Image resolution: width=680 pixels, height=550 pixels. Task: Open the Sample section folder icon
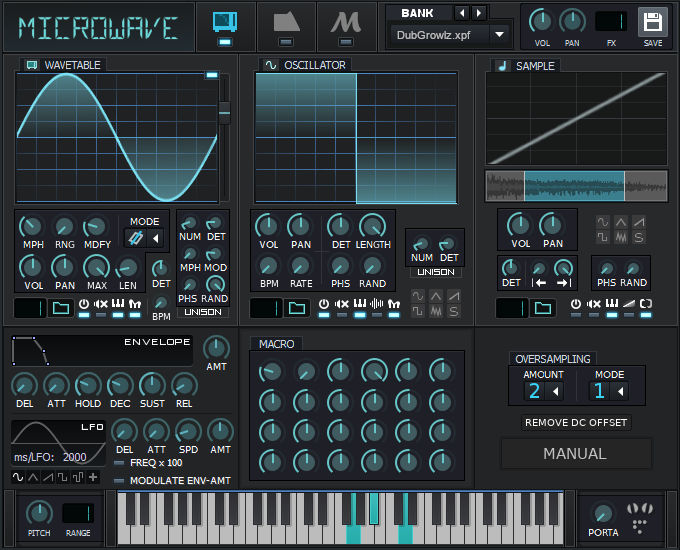543,308
